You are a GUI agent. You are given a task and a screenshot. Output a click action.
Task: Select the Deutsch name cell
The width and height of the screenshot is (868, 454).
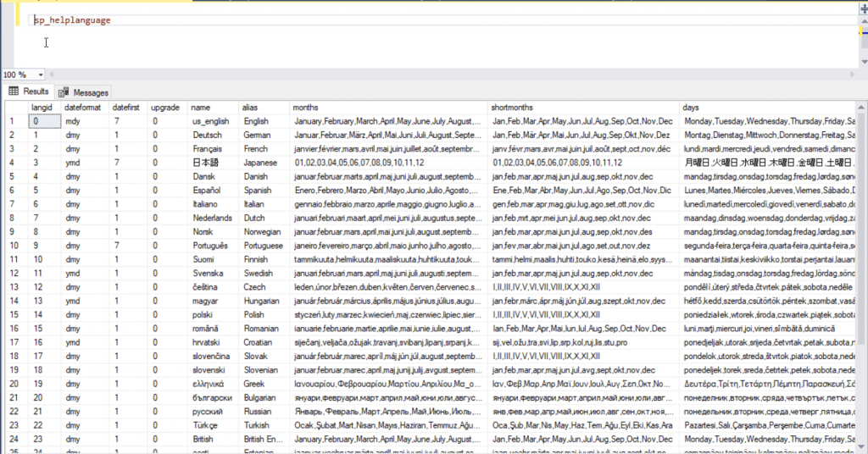coord(213,135)
